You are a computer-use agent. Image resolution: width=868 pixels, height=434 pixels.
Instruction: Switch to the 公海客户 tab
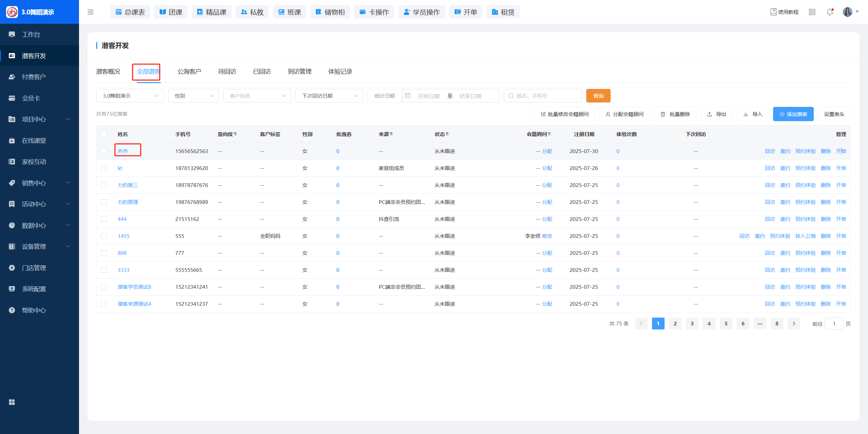189,72
